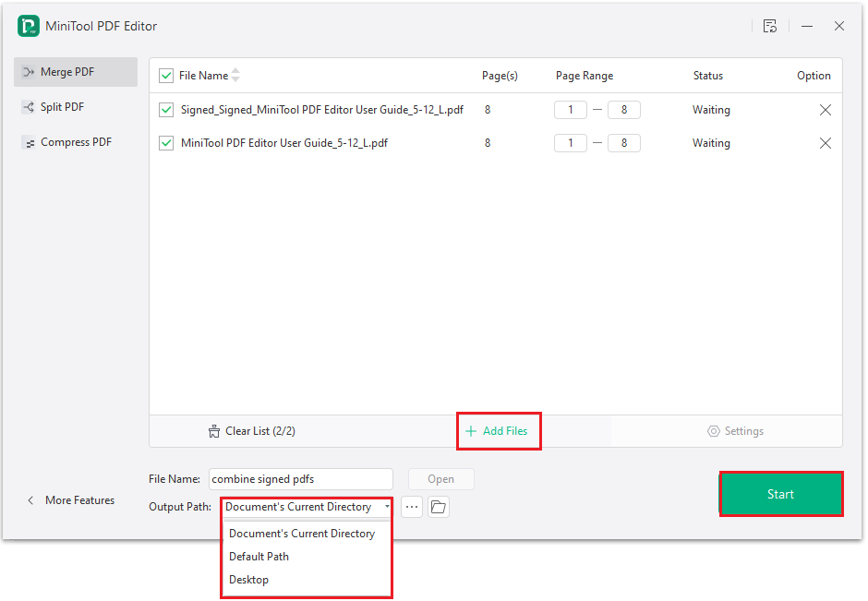Open the task history icon in title bar
This screenshot has height=601, width=868.
pyautogui.click(x=770, y=26)
